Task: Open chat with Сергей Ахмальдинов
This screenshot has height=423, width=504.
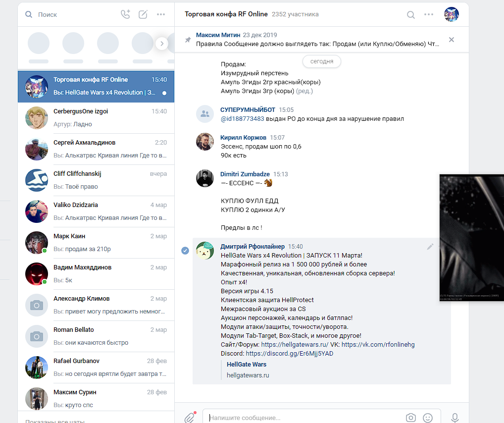Action: [x=96, y=149]
